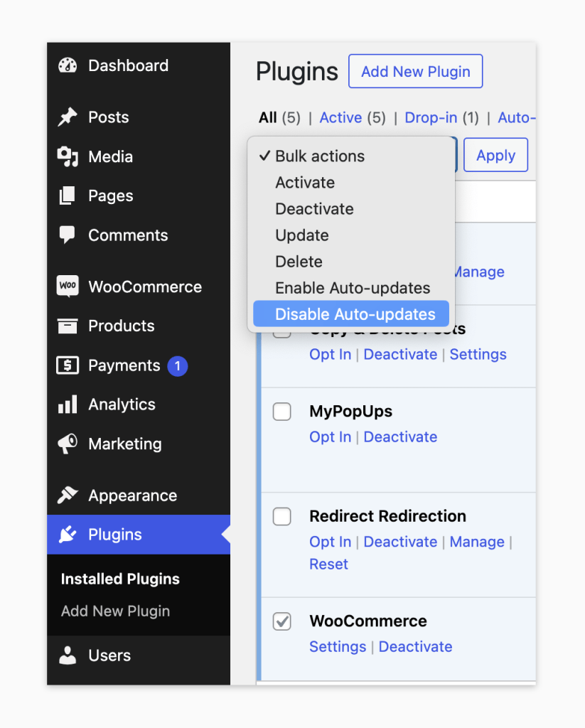The width and height of the screenshot is (585, 728).
Task: Click Manage under Redirect Redirection
Action: tap(477, 542)
